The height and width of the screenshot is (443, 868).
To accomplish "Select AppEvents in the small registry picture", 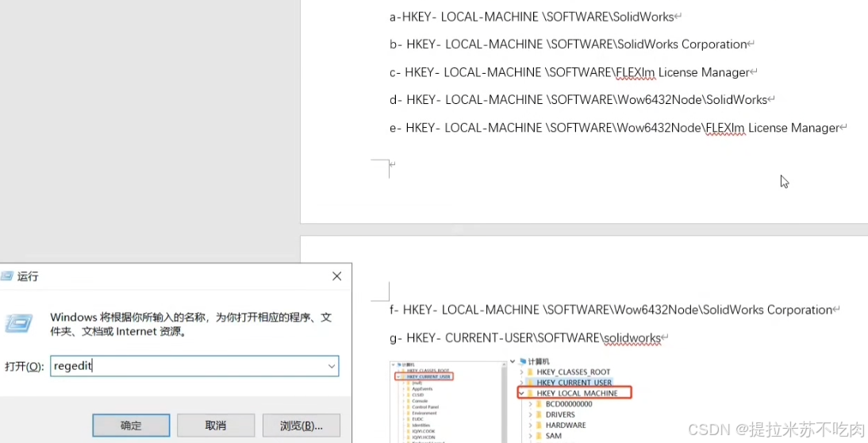I will pyautogui.click(x=422, y=389).
